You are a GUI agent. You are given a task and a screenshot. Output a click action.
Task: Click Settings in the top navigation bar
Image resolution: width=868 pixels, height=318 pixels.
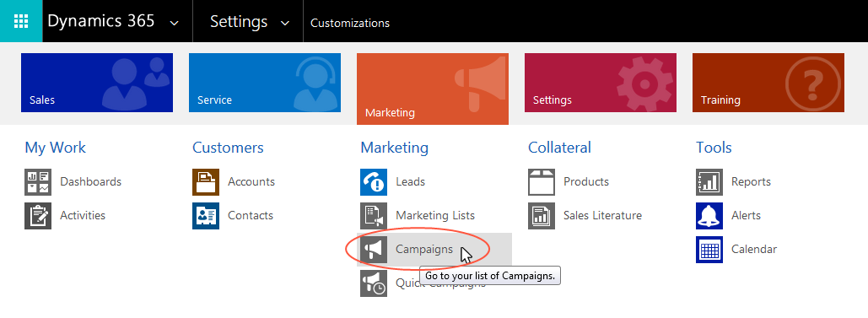(239, 22)
